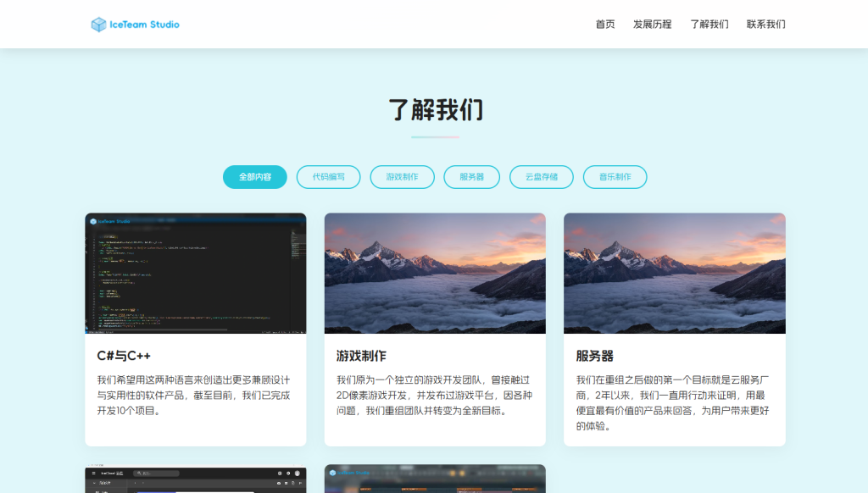Image resolution: width=868 pixels, height=493 pixels.
Task: Click the mountain image above 游戏制作 card title
Action: [435, 273]
